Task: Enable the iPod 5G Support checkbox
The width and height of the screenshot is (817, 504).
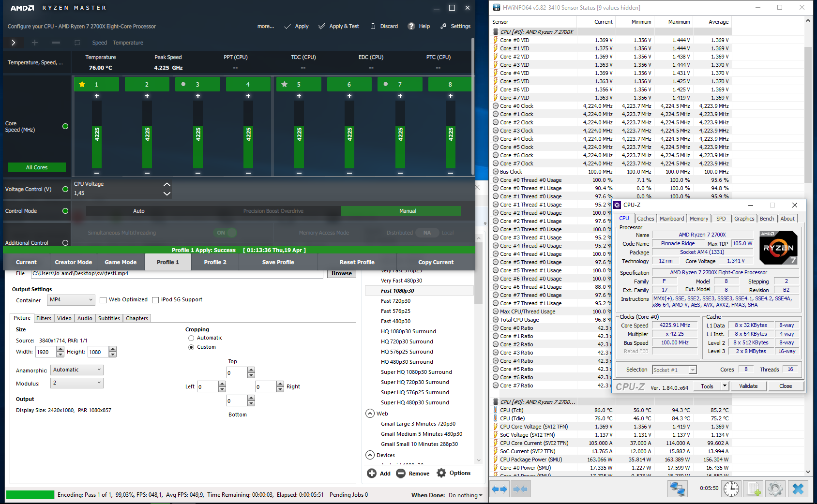Action: tap(155, 300)
